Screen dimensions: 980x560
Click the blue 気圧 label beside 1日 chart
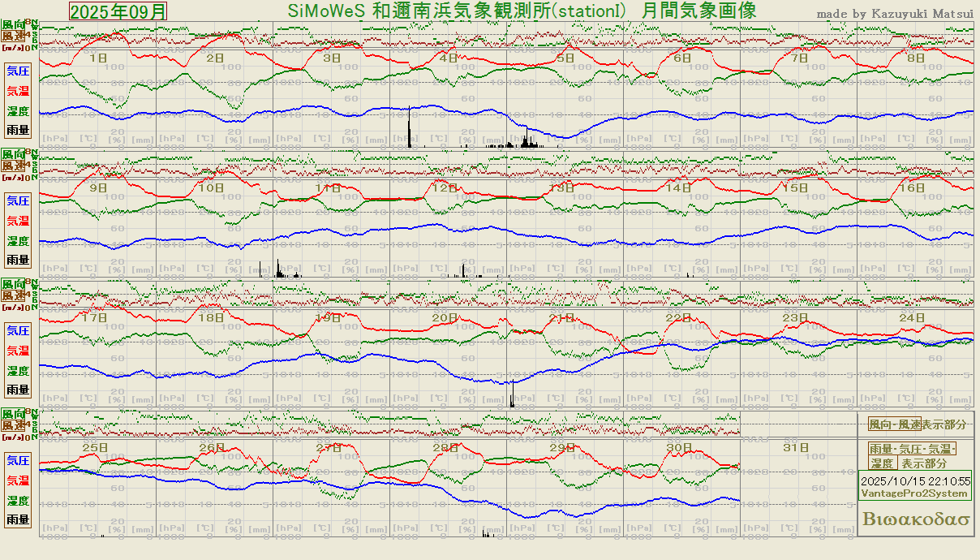(x=18, y=71)
